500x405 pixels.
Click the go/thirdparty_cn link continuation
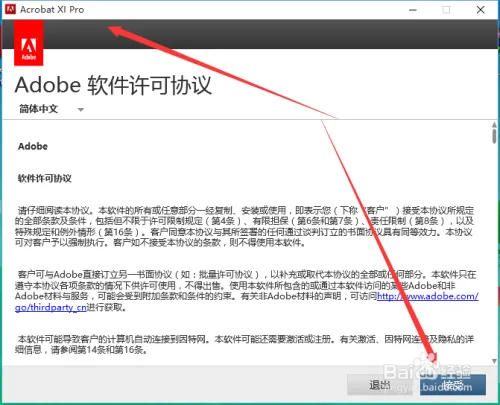tap(51, 307)
